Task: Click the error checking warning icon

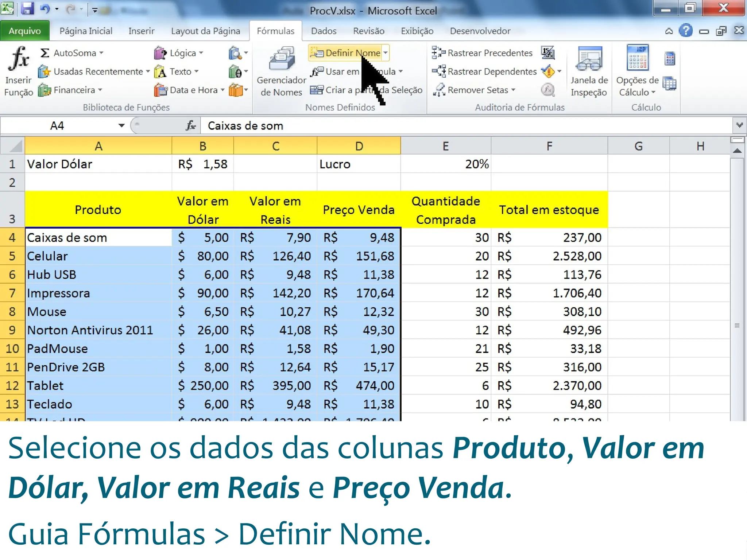Action: (x=548, y=71)
